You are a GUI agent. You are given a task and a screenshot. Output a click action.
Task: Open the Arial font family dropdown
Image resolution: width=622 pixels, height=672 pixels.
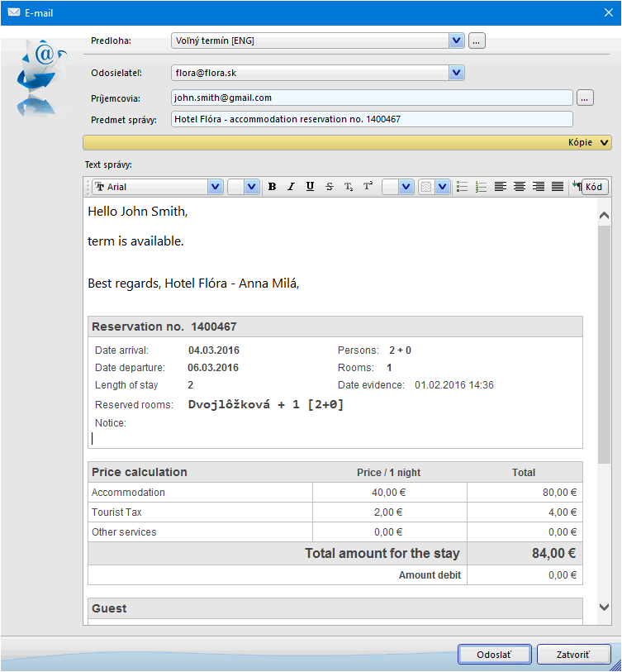click(x=216, y=187)
